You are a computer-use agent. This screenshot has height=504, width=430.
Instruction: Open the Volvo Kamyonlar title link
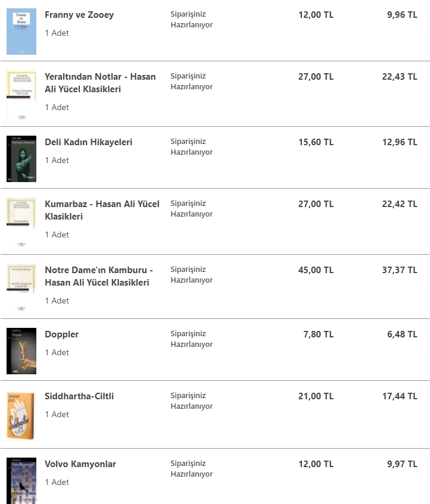click(80, 464)
